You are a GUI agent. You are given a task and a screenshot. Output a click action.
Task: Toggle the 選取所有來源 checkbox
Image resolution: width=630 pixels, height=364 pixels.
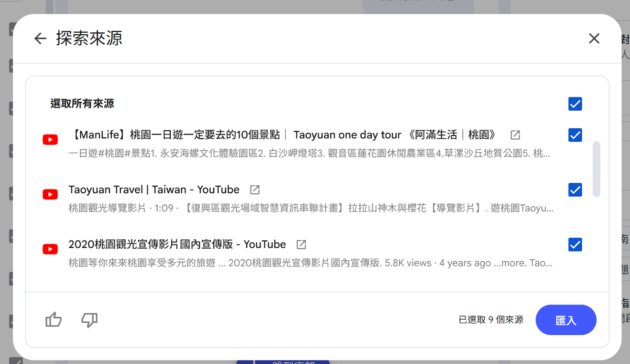575,104
